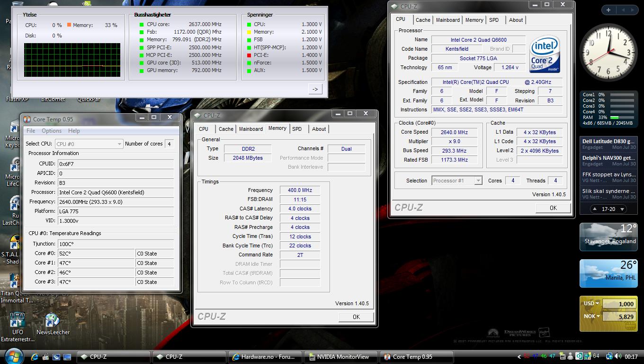Click the USD amount field 1,000

[x=619, y=304]
